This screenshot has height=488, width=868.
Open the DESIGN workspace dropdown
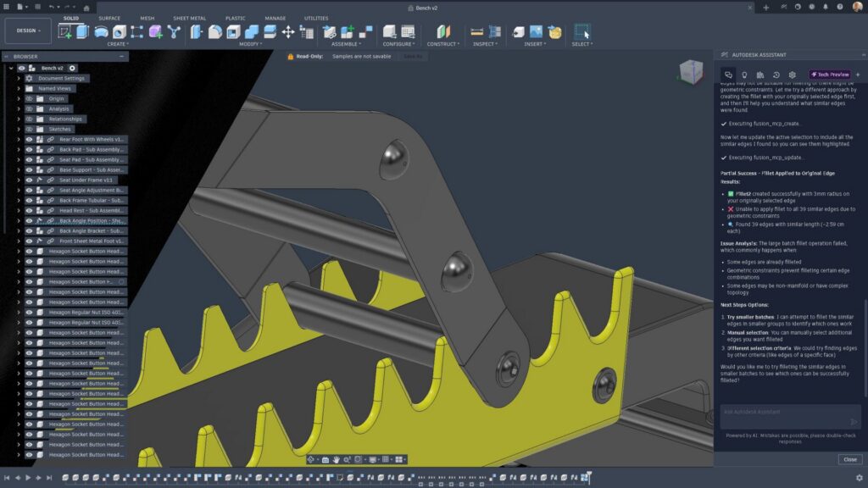[x=29, y=30]
